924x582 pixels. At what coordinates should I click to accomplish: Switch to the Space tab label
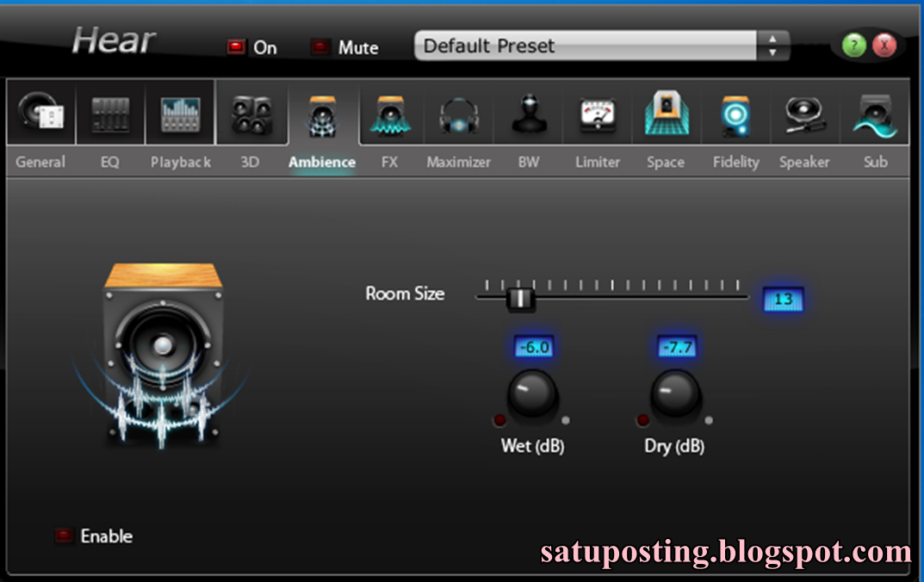(666, 162)
